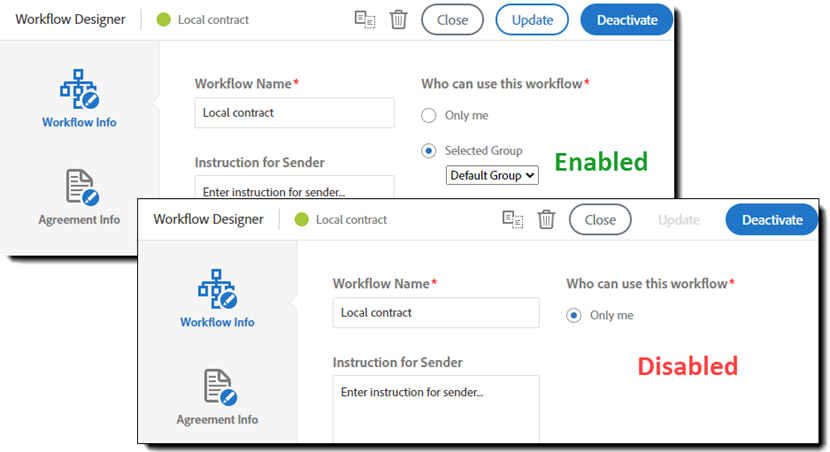Click clone workflow icon in lower header

coord(513,219)
